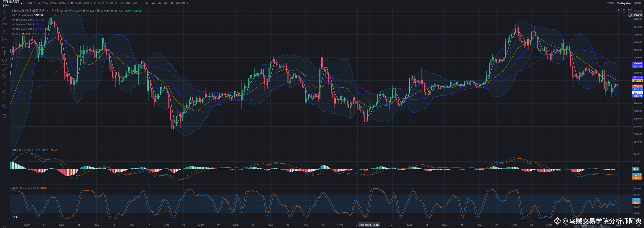This screenshot has height=228, width=644.
Task: Select the XABCD pattern tool
Action: pos(4,32)
